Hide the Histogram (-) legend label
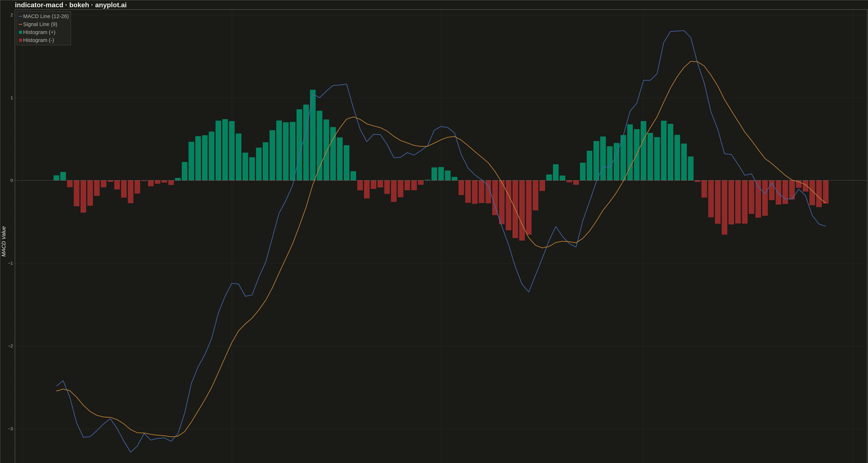This screenshot has height=463, width=868. click(x=38, y=40)
